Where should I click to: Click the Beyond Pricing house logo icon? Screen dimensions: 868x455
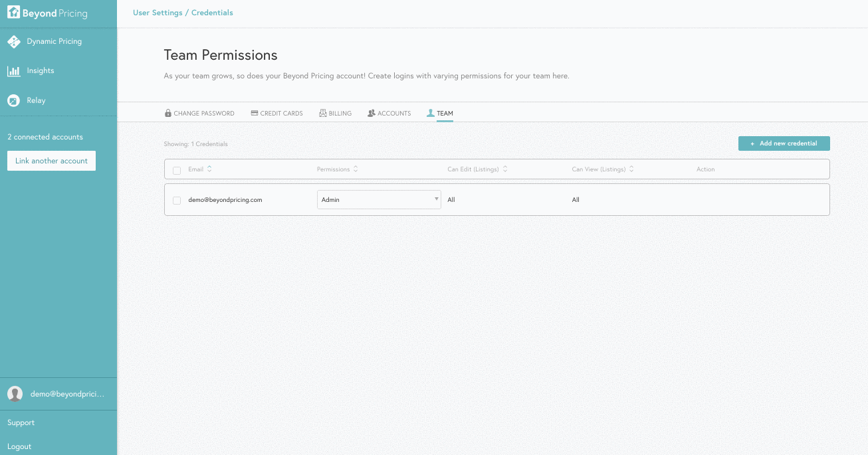[13, 13]
